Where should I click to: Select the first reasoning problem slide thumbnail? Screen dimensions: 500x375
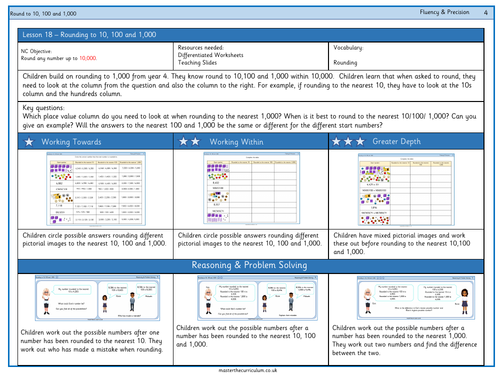97,298
